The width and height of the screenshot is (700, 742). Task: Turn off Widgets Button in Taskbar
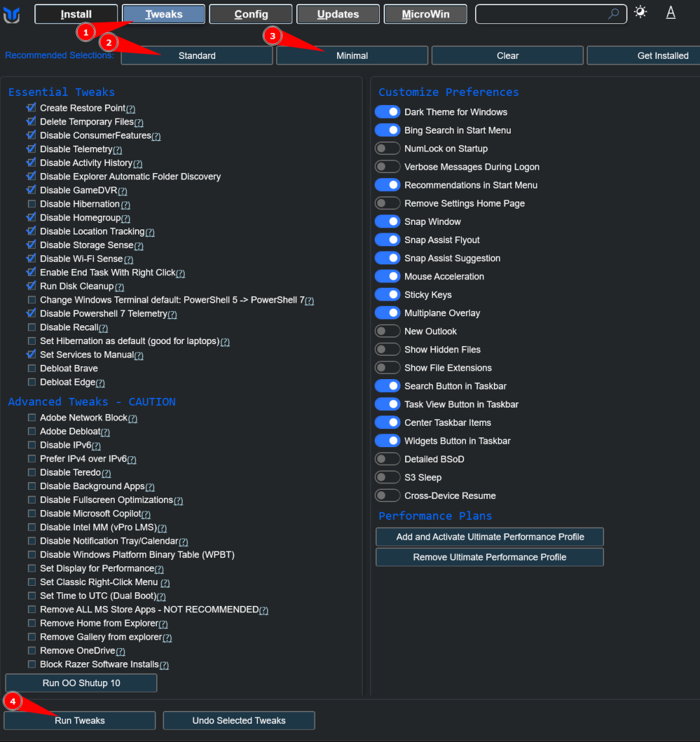(387, 441)
